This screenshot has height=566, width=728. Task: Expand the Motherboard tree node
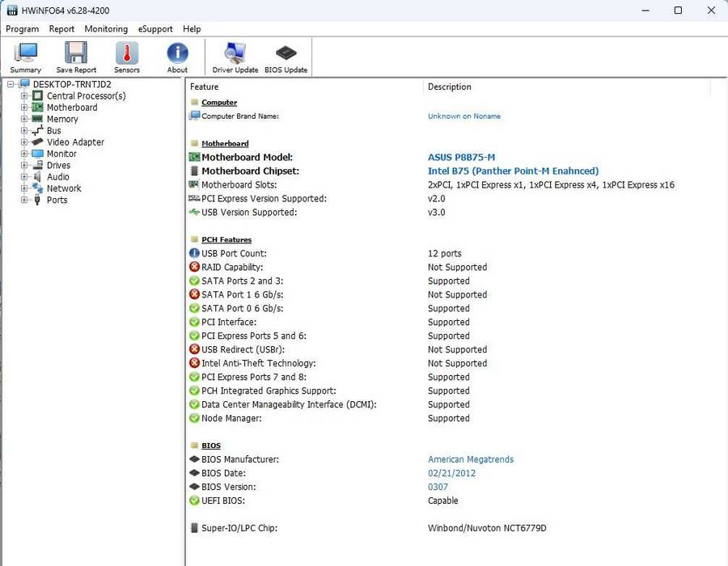24,108
